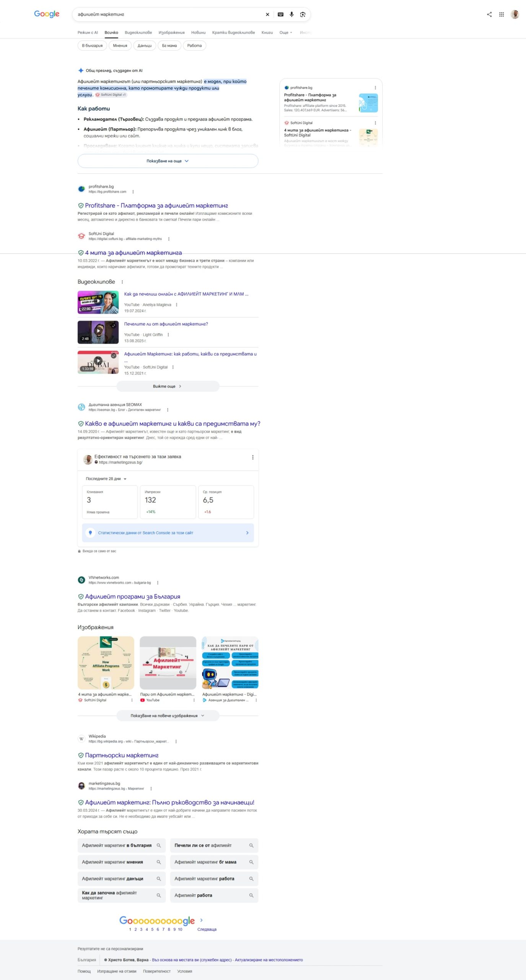Open more options for the marketingzeus.bg result
This screenshot has width=526, height=980.
coord(151,789)
